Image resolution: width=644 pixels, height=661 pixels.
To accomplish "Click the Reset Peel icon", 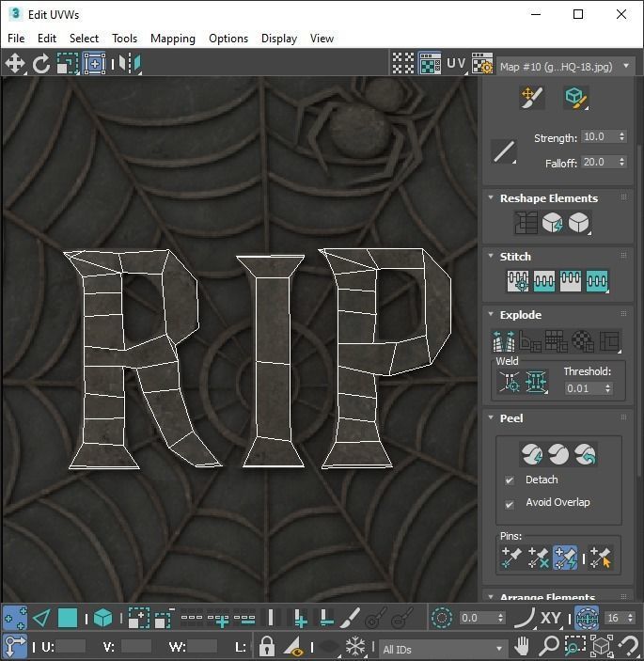I will click(586, 454).
